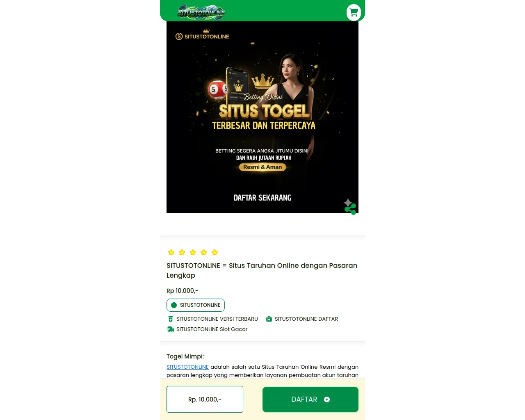Click the first yellow rating star
This screenshot has height=420, width=525.
pos(171,252)
